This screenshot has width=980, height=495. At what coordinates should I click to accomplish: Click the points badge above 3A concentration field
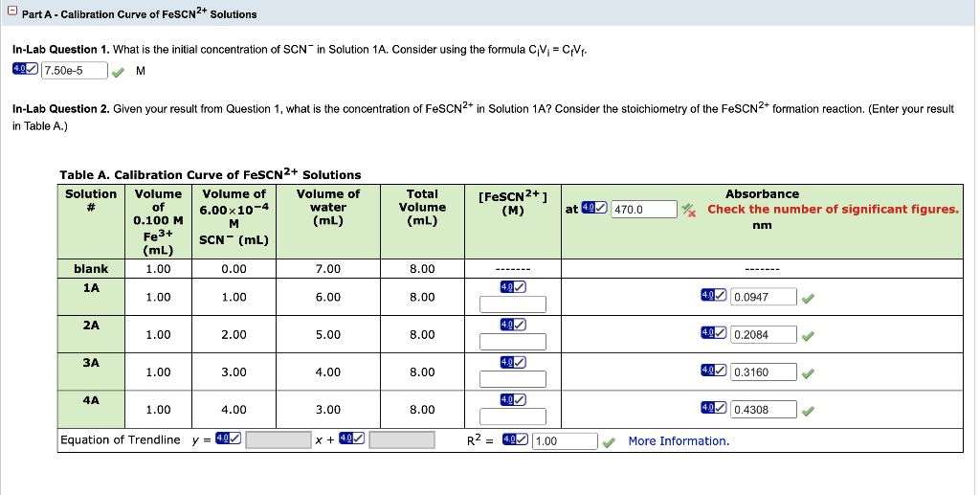pyautogui.click(x=513, y=362)
